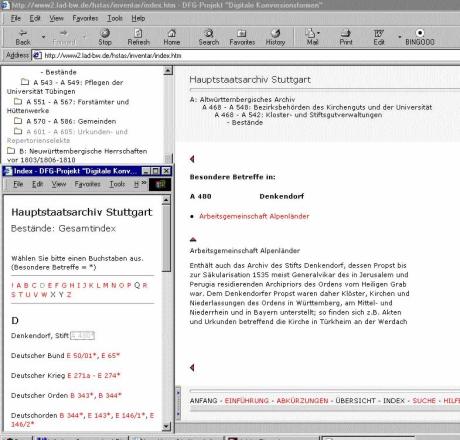The height and width of the screenshot is (440, 460).
Task: Select letter Z in index alphabet
Action: pos(69,295)
